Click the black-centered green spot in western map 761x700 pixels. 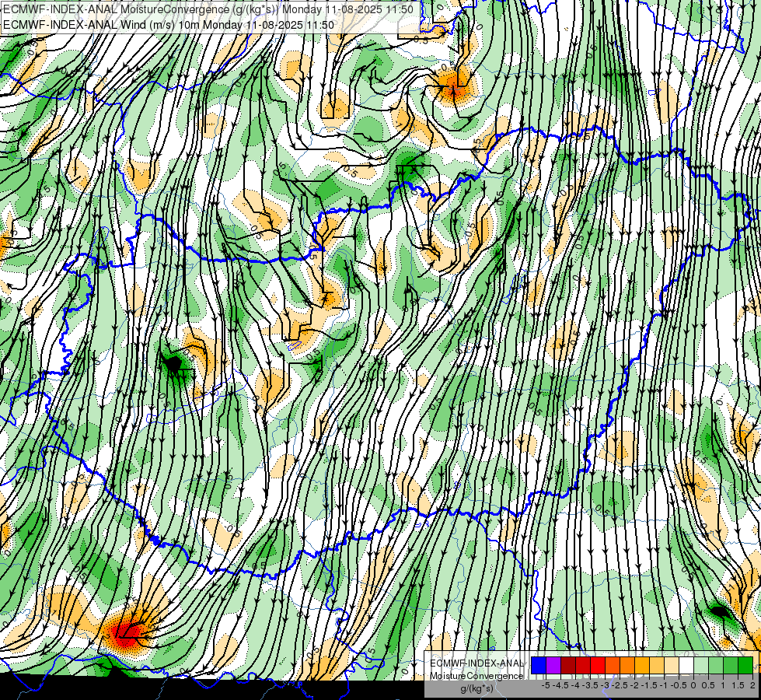[173, 363]
